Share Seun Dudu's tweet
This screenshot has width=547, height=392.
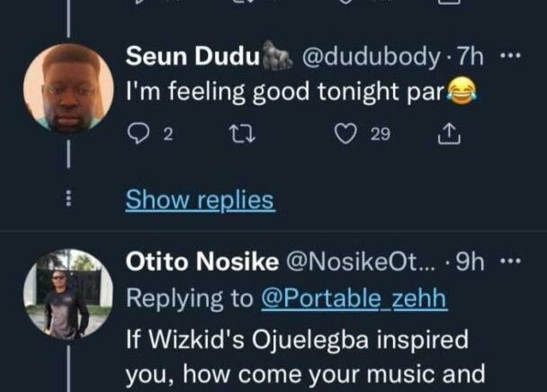(447, 134)
